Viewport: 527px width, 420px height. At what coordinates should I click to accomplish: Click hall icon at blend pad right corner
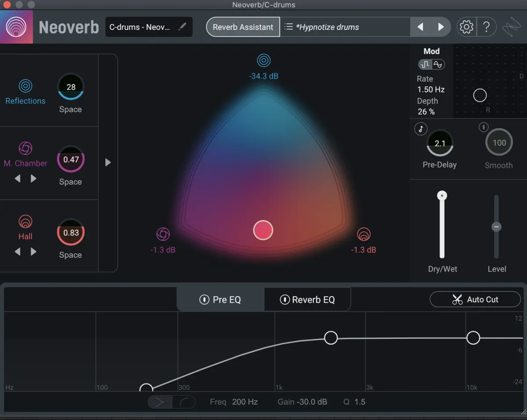(x=364, y=234)
